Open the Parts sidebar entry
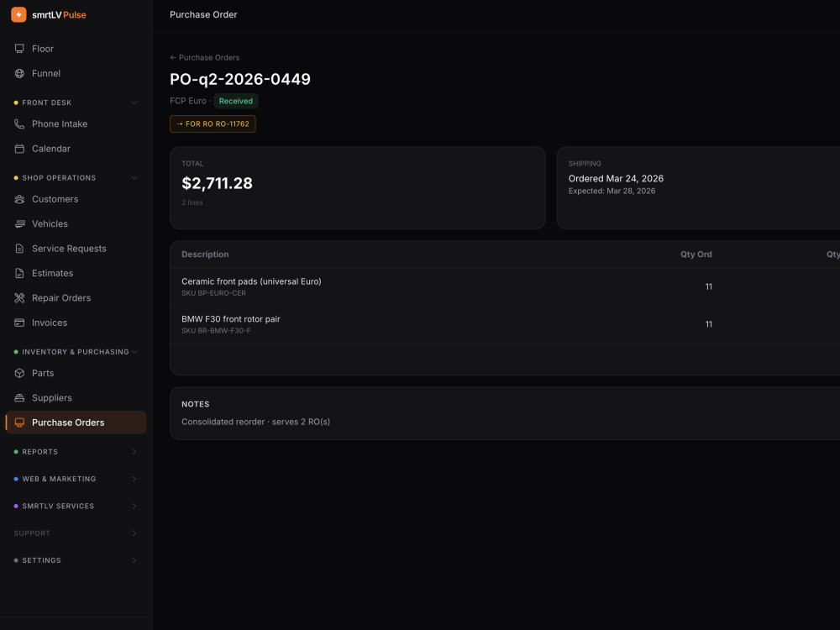 point(76,373)
